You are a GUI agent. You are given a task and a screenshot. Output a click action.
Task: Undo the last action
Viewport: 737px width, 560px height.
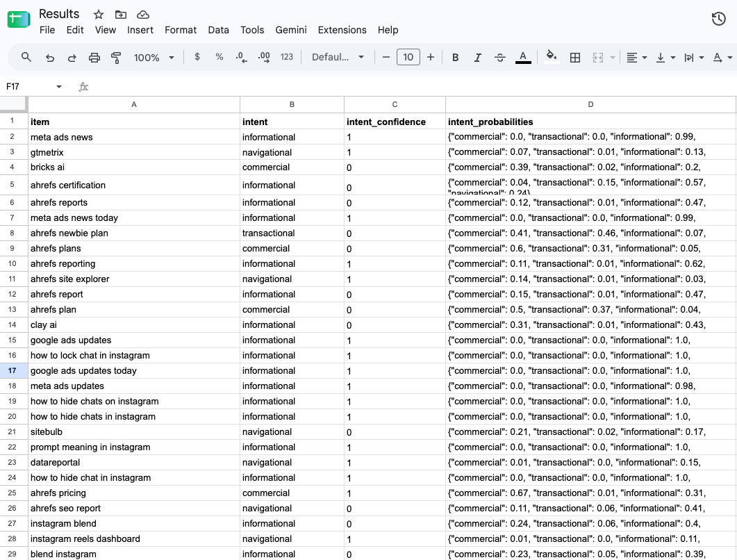[x=49, y=58]
